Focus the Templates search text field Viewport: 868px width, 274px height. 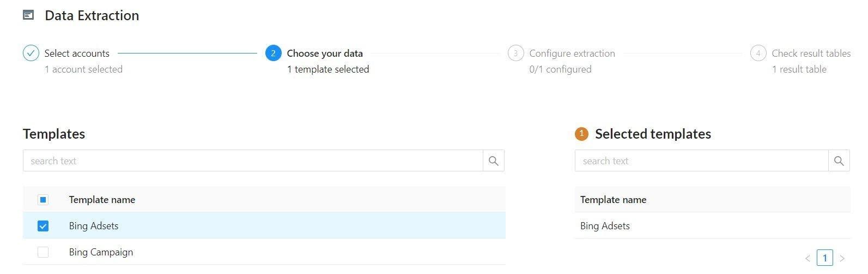253,161
